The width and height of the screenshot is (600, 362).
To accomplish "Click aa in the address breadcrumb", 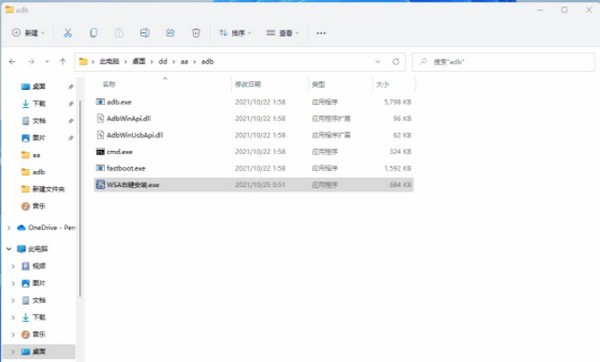I will (x=184, y=61).
